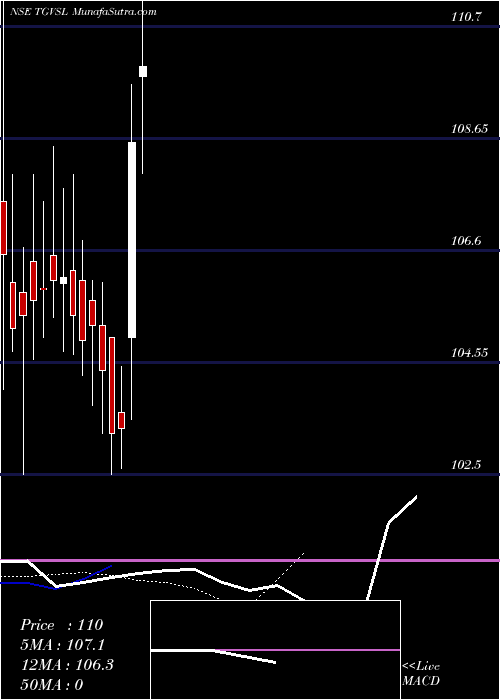Click the small white candle near 110
The image size is (500, 700).
[x=143, y=71]
